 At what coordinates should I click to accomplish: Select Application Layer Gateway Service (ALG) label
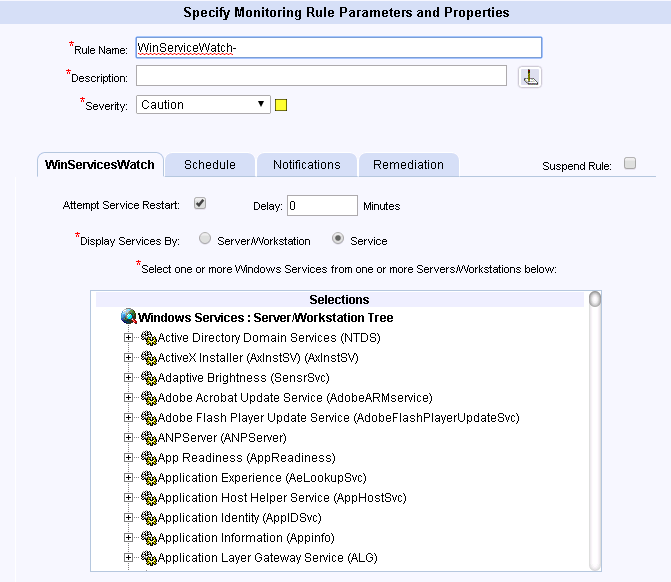[267, 558]
